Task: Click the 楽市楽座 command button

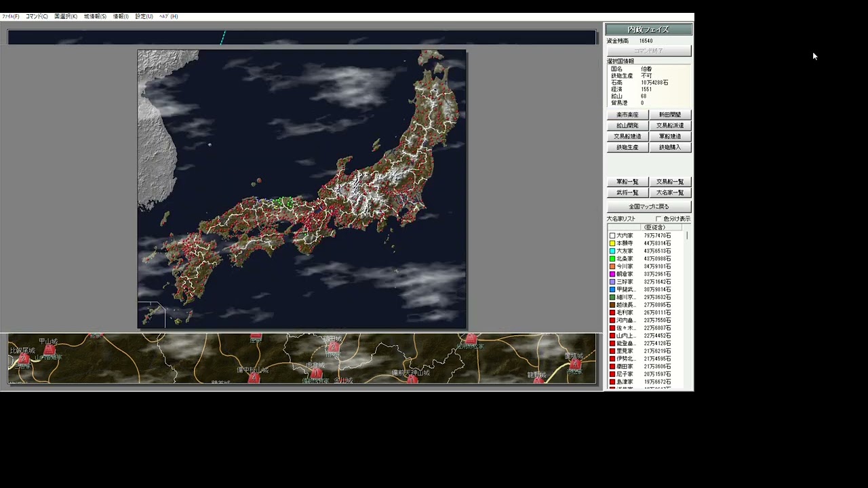Action: (x=627, y=115)
